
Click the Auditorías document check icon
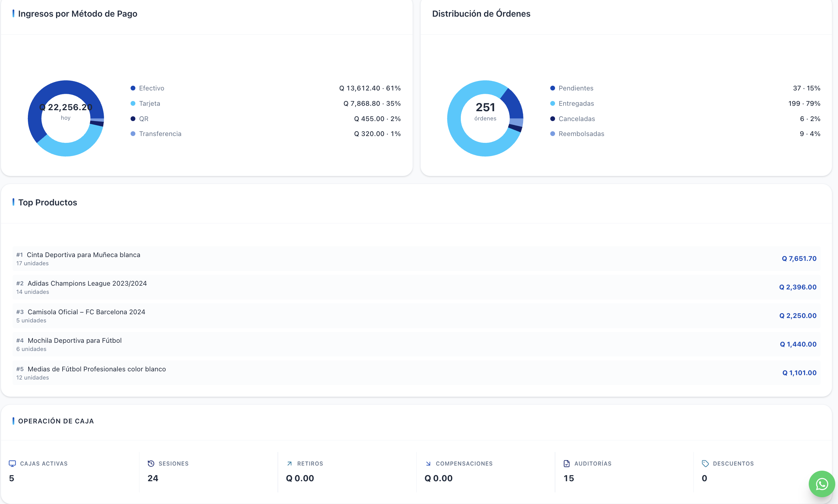click(567, 464)
